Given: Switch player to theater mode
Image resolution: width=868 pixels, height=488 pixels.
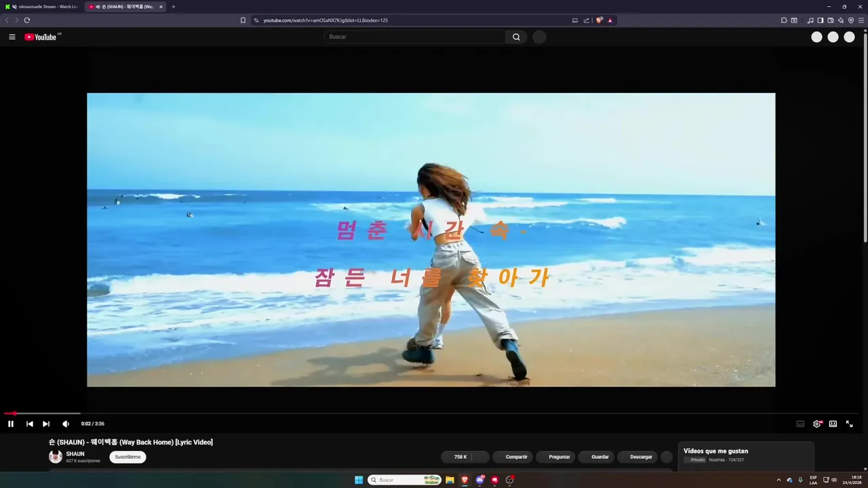Looking at the screenshot, I should click(x=833, y=424).
